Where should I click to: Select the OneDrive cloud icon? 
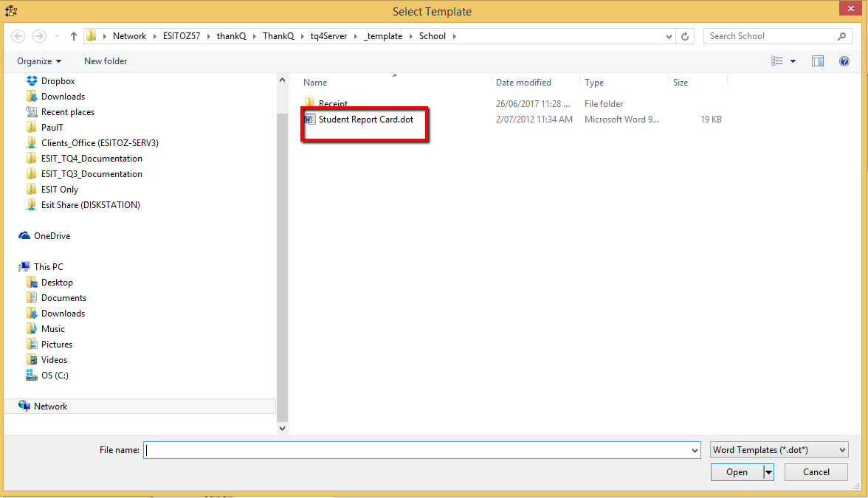[x=24, y=236]
